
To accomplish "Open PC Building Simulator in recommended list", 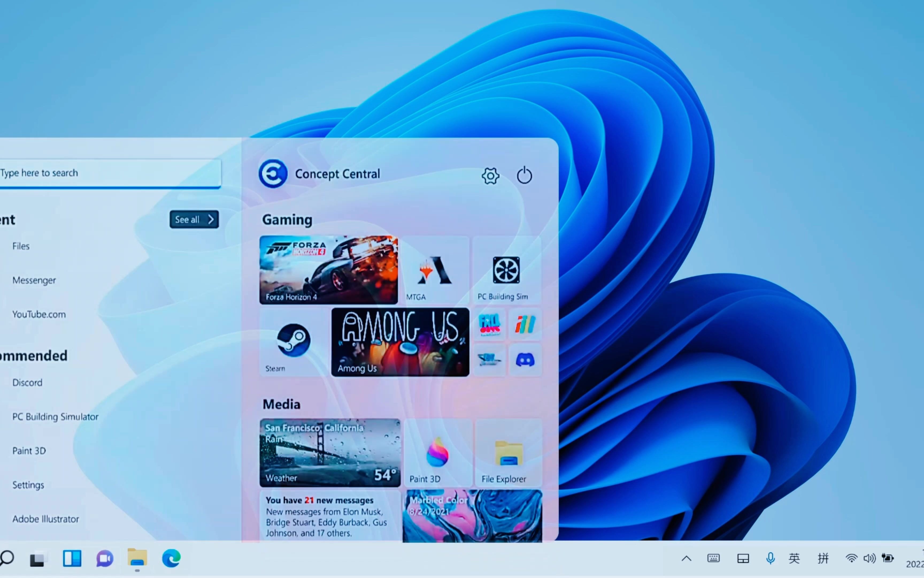I will pyautogui.click(x=55, y=417).
